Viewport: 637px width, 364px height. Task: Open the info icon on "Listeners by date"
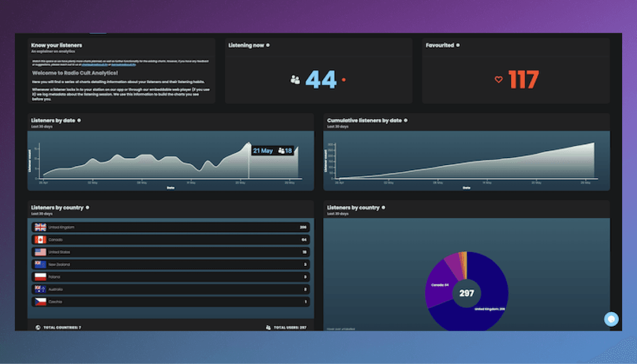pyautogui.click(x=79, y=120)
